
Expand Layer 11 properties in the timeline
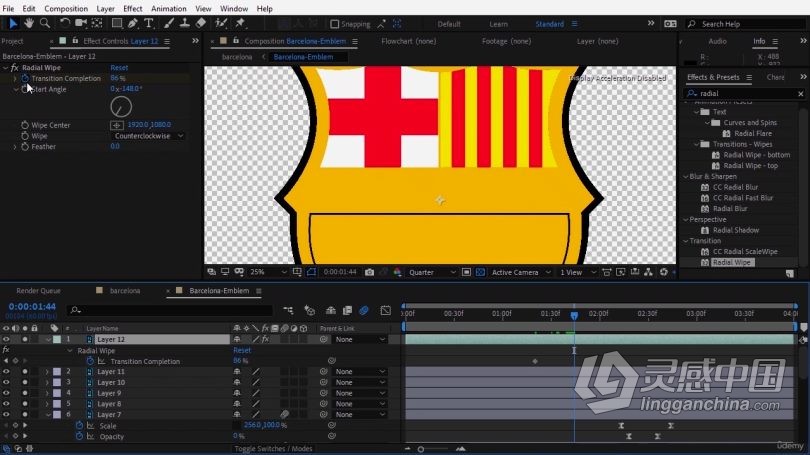[47, 371]
